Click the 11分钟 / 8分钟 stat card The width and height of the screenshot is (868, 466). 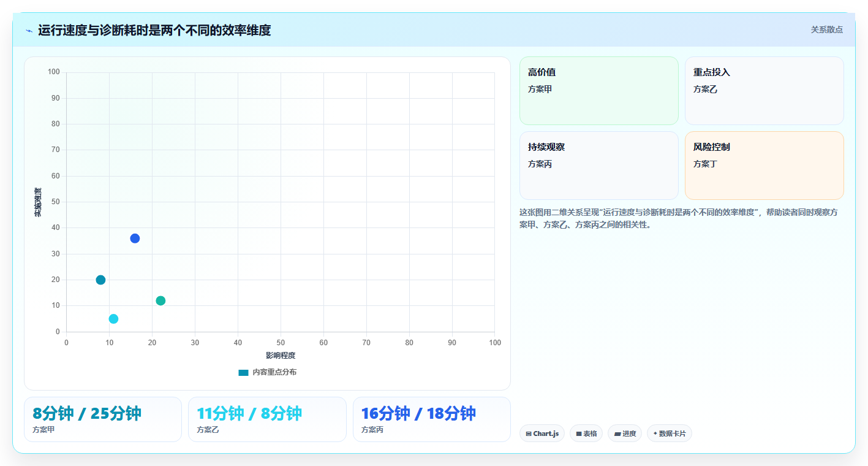pyautogui.click(x=267, y=419)
